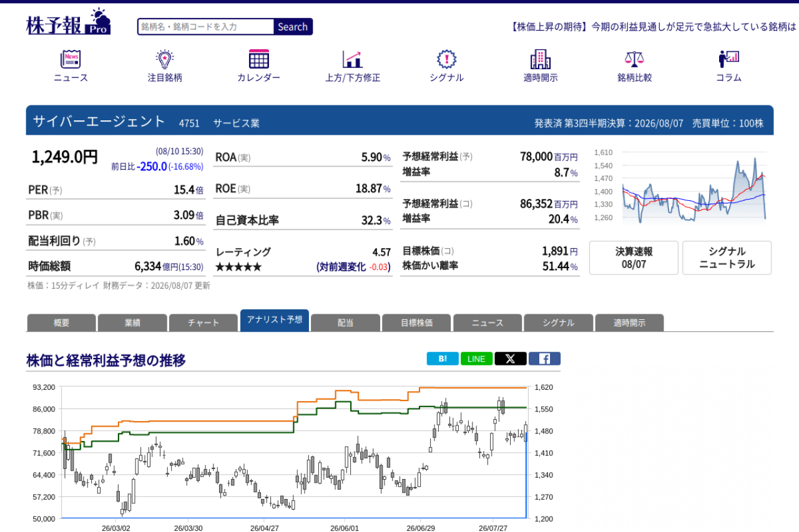The image size is (799, 532).
Task: Click the ROE value 18.87%
Action: pyautogui.click(x=373, y=188)
